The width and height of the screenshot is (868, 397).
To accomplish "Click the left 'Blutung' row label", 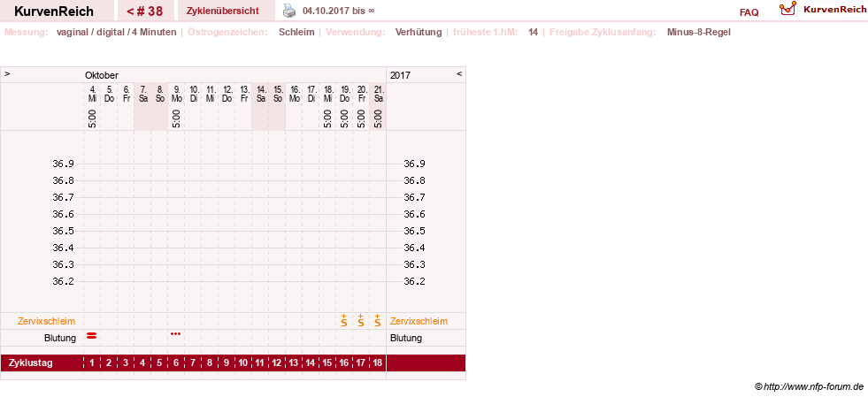I will pyautogui.click(x=60, y=338).
